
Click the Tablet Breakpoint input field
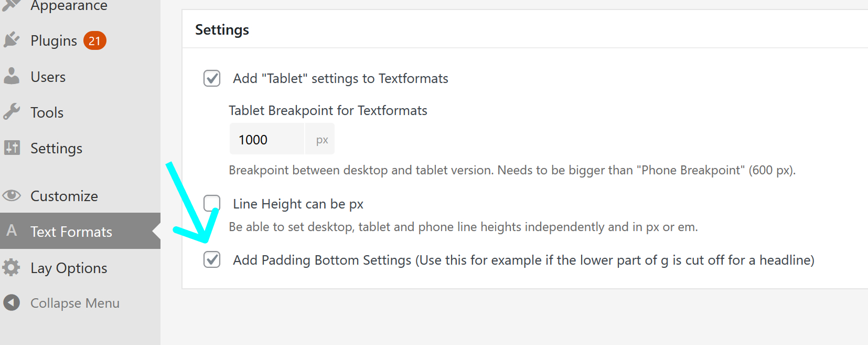point(266,139)
